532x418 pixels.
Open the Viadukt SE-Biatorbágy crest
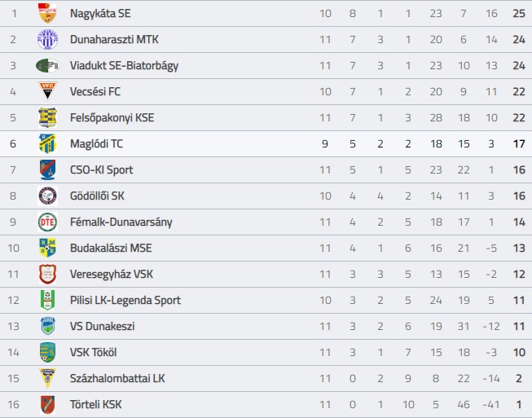[x=47, y=65]
